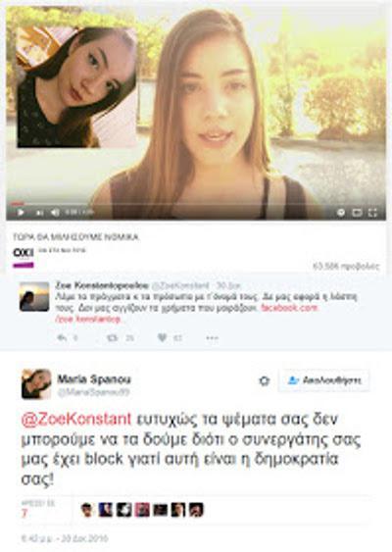
Task: Open video player settings gear
Action: [x=341, y=213]
